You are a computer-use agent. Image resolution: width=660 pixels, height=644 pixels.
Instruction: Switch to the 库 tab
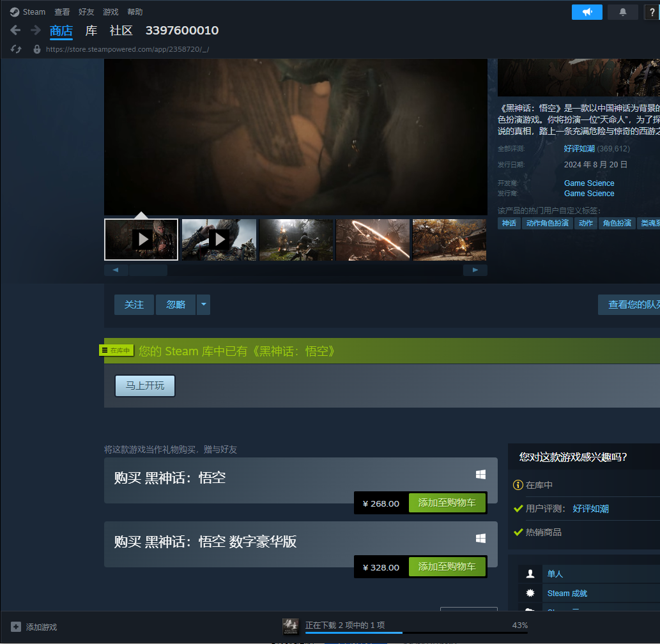click(x=91, y=31)
